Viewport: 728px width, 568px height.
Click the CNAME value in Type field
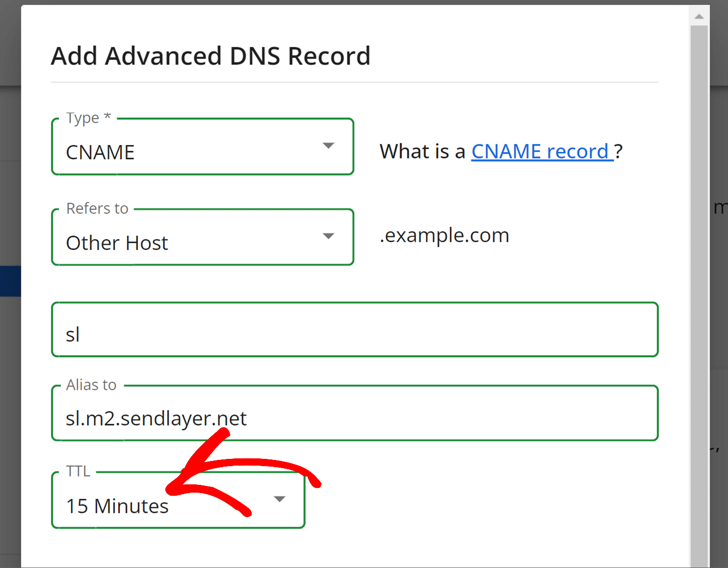100,152
